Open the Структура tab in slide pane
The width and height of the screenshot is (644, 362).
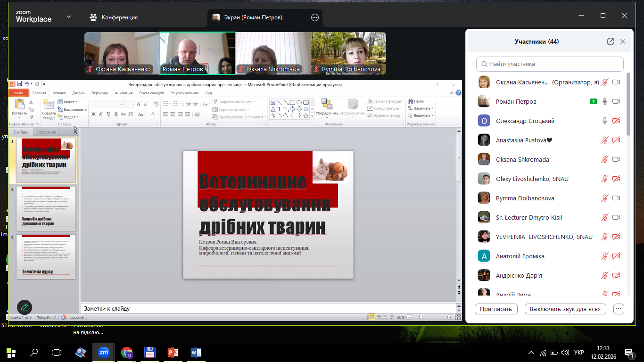[46, 132]
